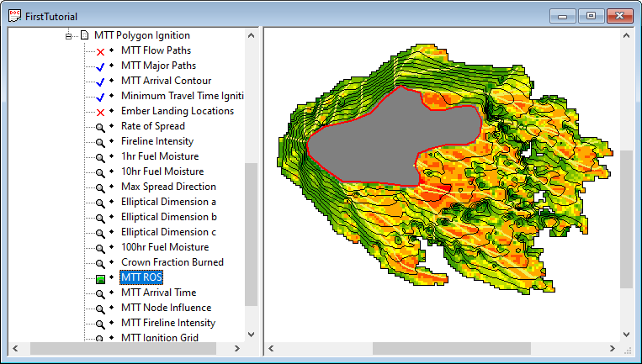Click the map view scroll right arrow

pos(612,349)
